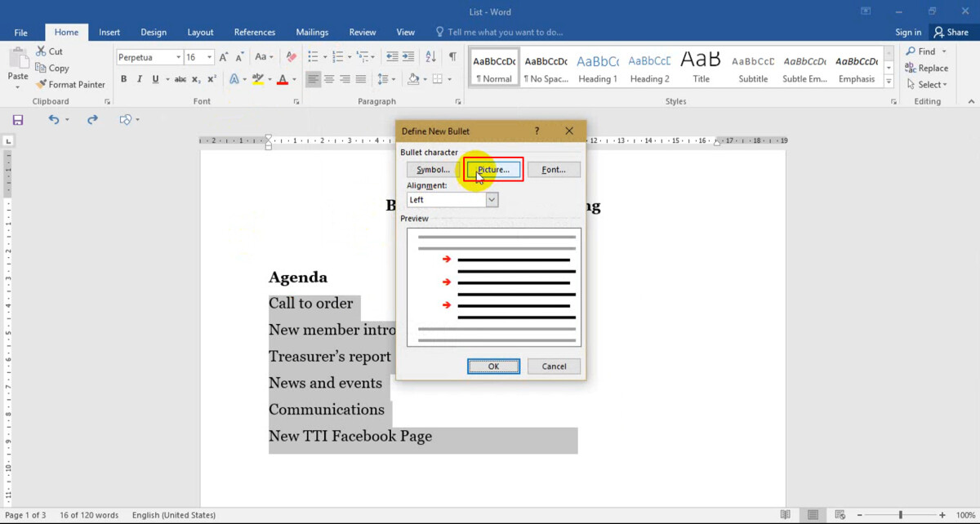Open the font size dropdown
Image resolution: width=980 pixels, height=524 pixels.
210,57
